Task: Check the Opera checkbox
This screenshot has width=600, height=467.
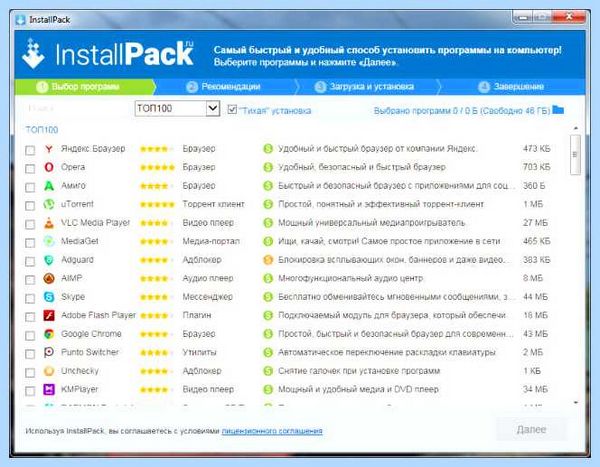Action: [30, 168]
